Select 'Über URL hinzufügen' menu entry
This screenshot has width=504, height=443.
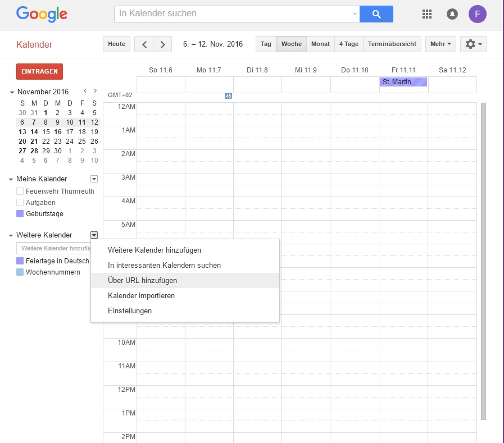(143, 281)
